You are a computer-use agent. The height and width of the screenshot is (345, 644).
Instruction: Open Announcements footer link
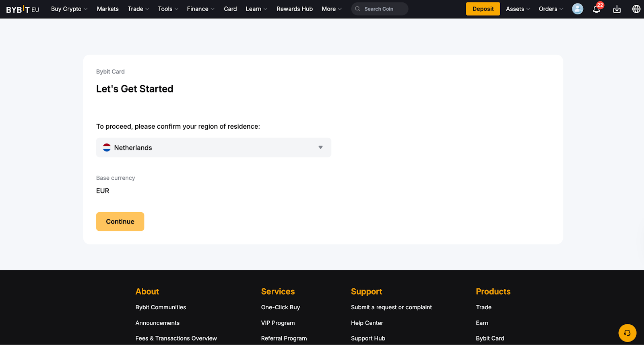(x=157, y=323)
